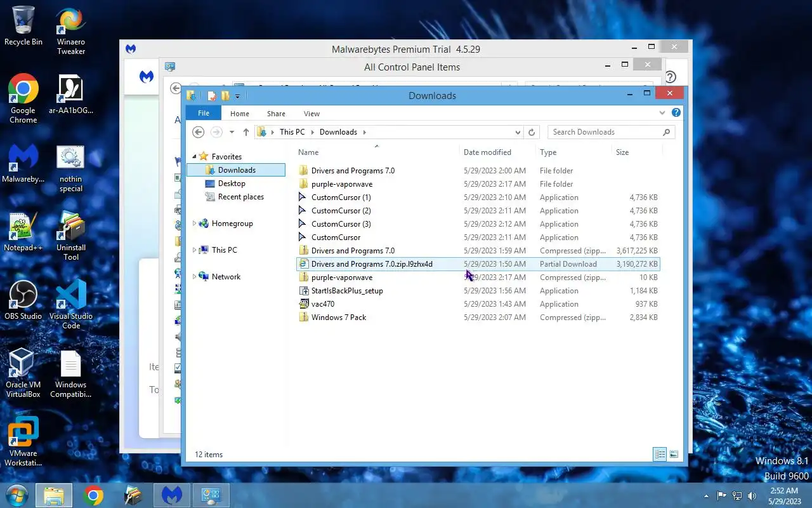Click 'This PC' in the address breadcrumb

coord(292,132)
